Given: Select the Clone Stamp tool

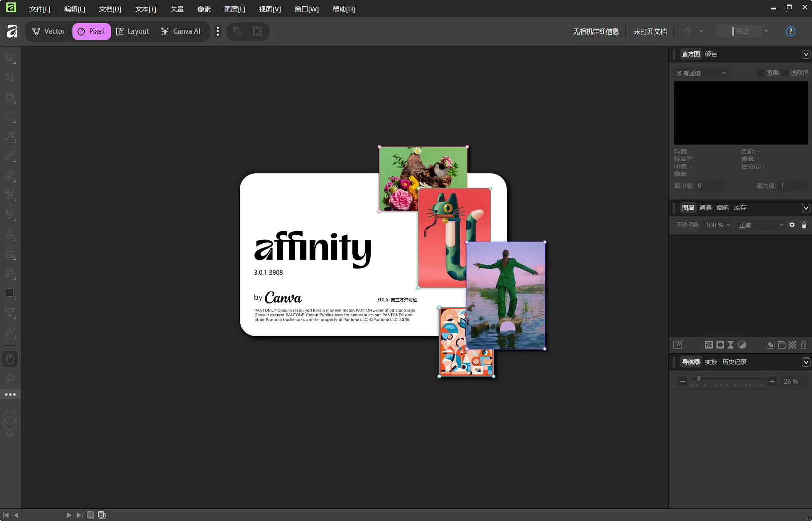Looking at the screenshot, I should pyautogui.click(x=10, y=235).
